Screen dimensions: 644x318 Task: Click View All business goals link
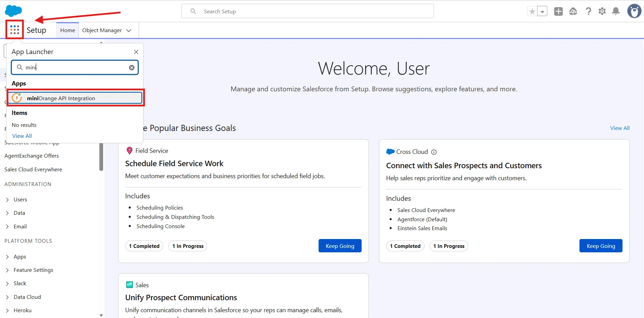620,128
